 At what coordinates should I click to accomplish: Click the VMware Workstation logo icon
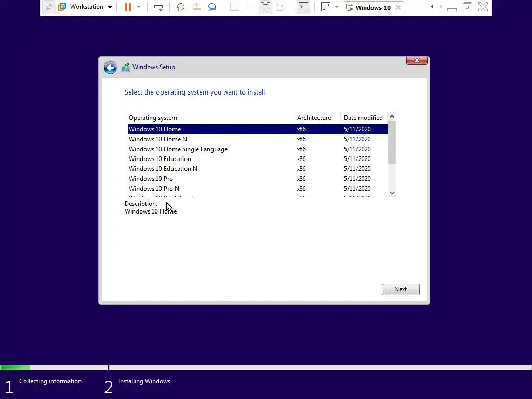[x=62, y=7]
